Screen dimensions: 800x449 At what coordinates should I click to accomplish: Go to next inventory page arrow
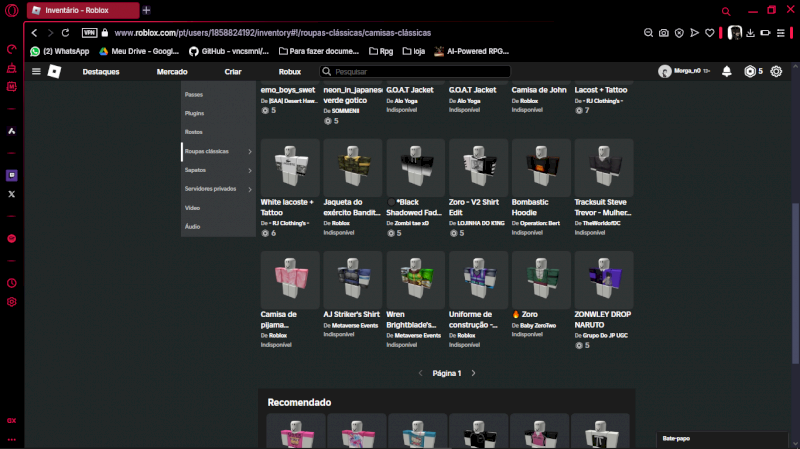pyautogui.click(x=473, y=373)
